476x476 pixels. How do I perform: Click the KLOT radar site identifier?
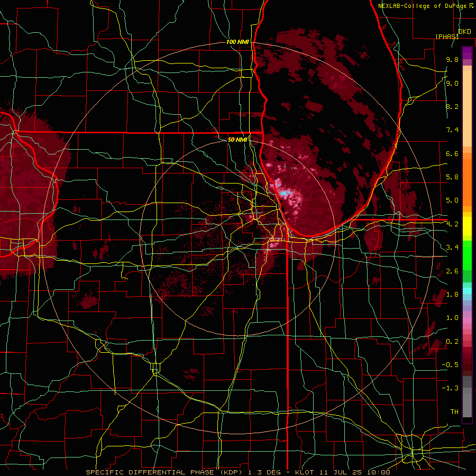(305, 472)
